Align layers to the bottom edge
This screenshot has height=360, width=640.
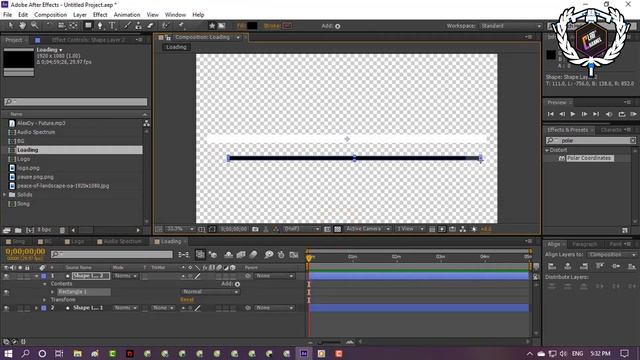(x=632, y=266)
